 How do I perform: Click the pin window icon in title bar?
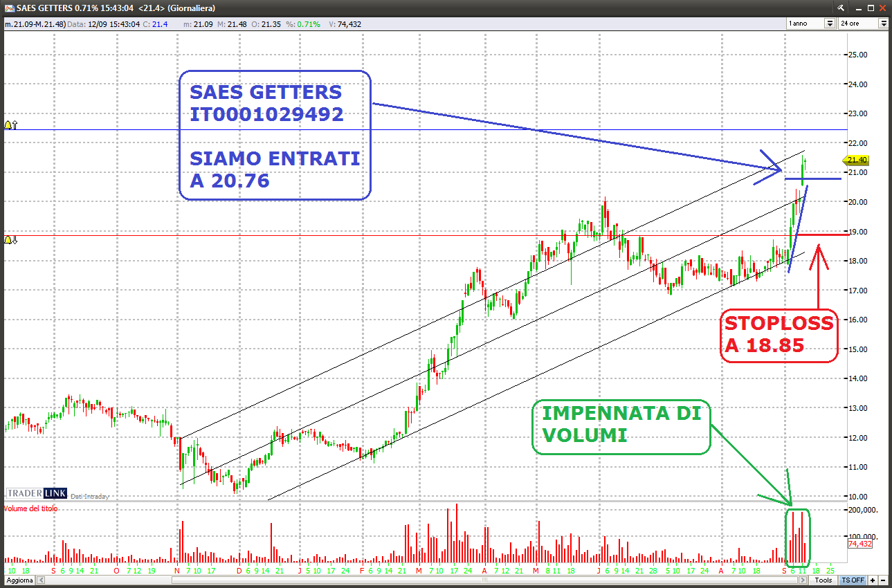point(841,8)
